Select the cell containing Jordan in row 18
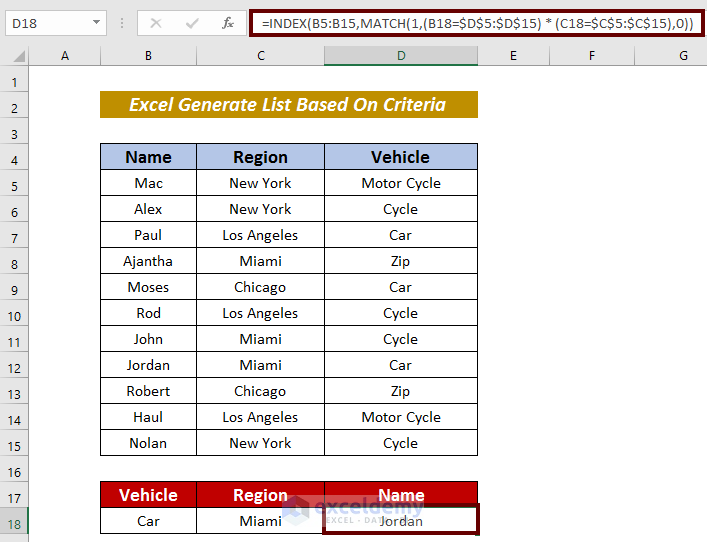 pyautogui.click(x=400, y=521)
